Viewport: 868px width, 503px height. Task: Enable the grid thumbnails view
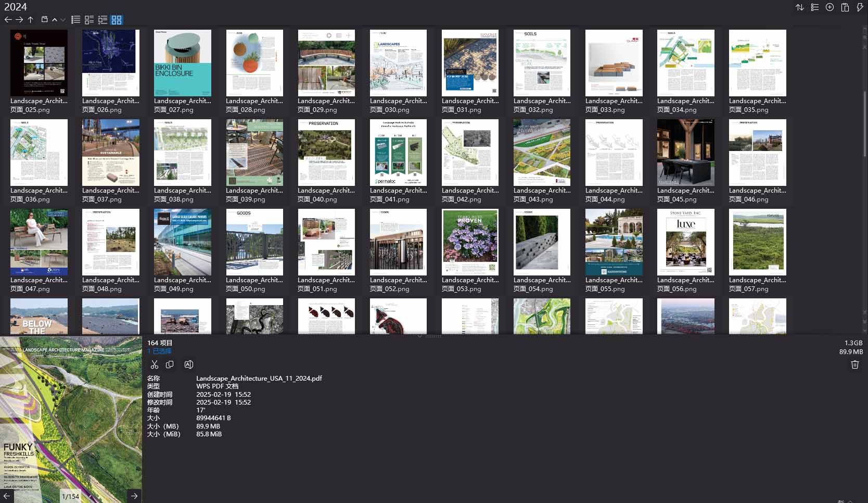pyautogui.click(x=117, y=19)
